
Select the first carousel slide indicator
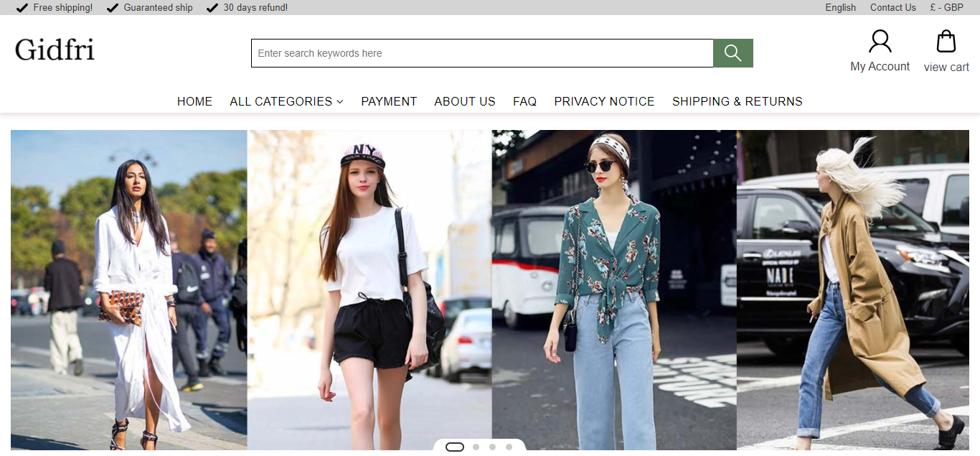pos(455,447)
